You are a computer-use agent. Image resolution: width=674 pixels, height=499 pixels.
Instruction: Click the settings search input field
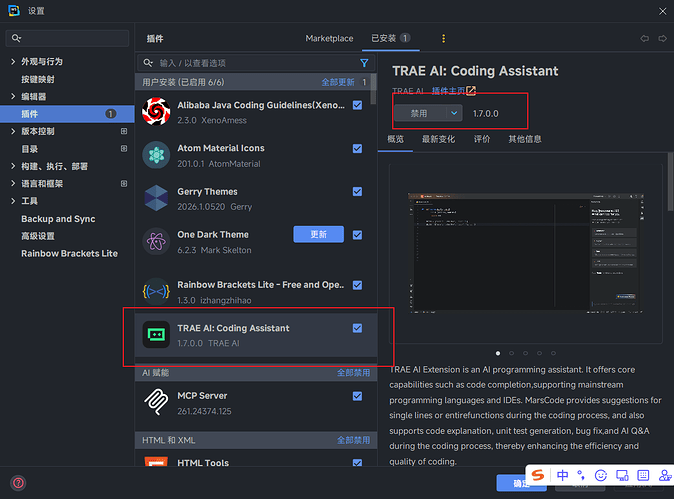pyautogui.click(x=67, y=38)
